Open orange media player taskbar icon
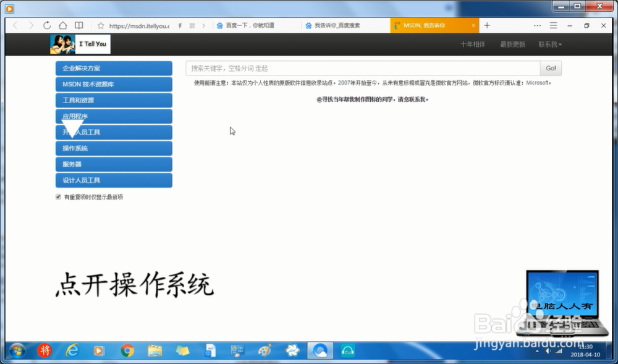 (99, 350)
